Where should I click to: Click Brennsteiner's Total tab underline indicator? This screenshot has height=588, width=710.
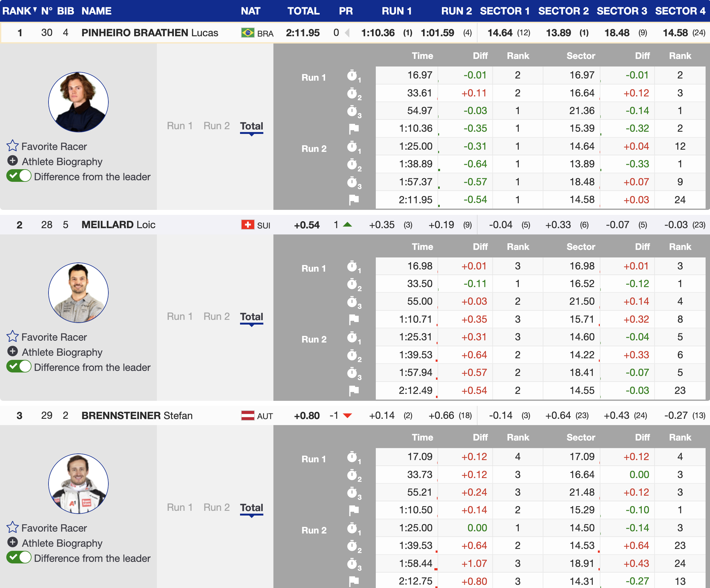coord(252,515)
